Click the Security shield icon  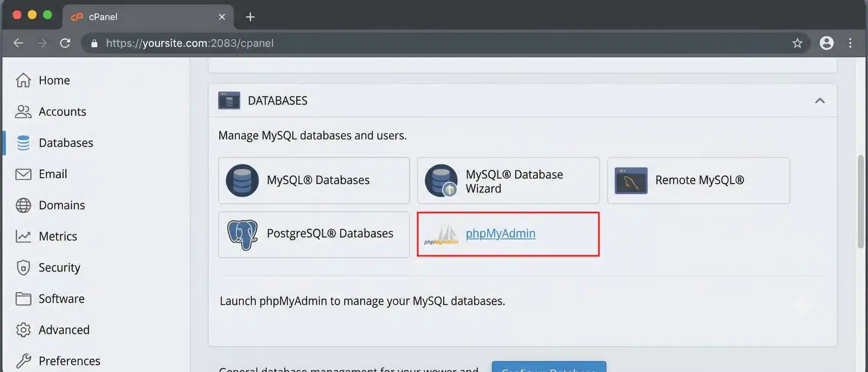click(23, 267)
